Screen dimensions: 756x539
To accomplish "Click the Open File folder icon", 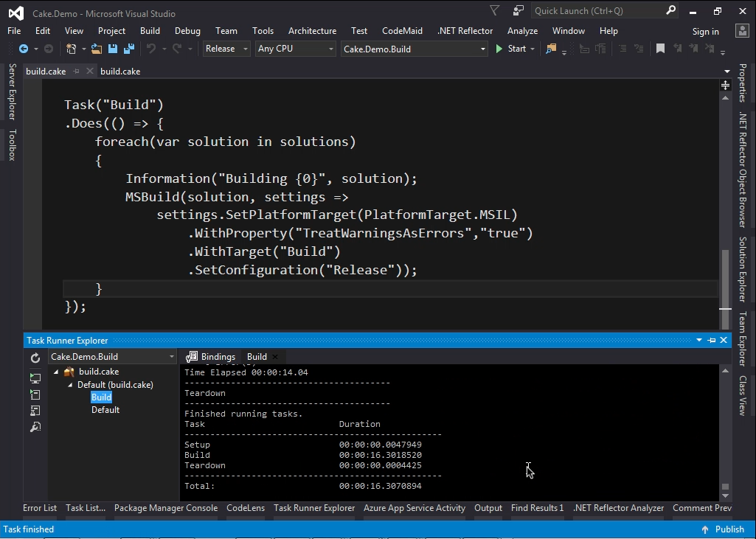I will pos(97,49).
